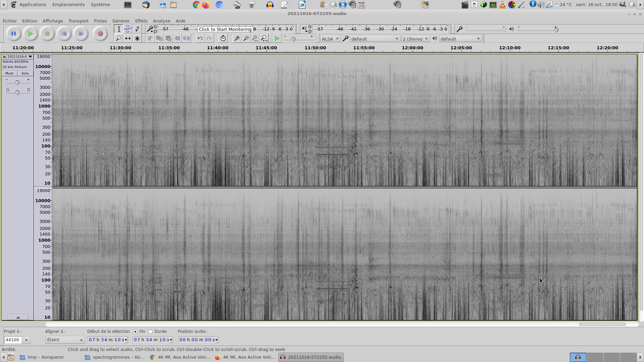
Task: Adjust the track pan G/D slider
Action: 17,92
